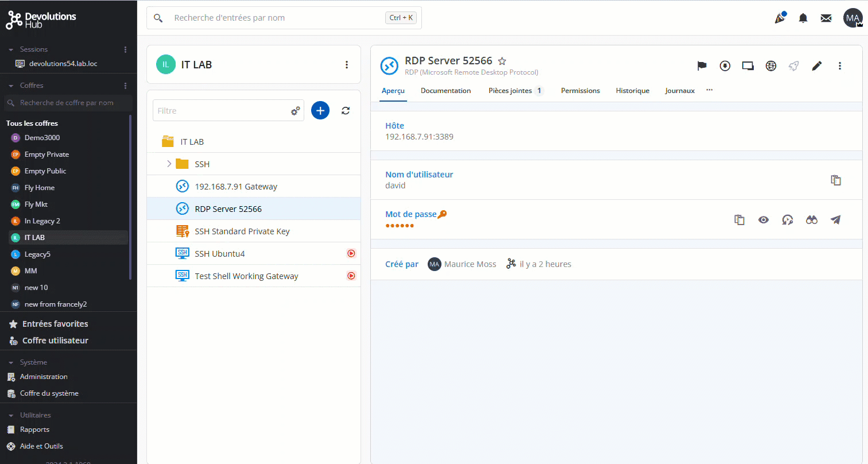The height and width of the screenshot is (464, 868).
Task: Click the blue add entry button
Action: click(320, 110)
